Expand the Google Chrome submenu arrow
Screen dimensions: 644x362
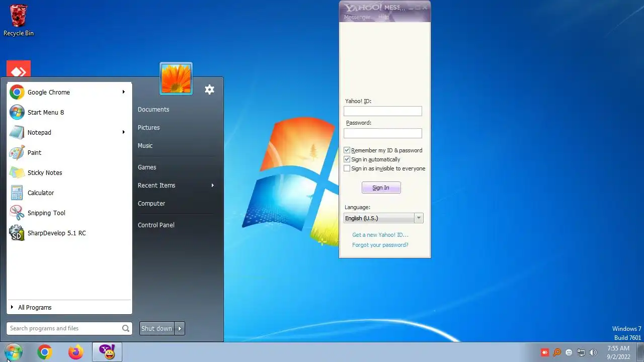[x=123, y=92]
